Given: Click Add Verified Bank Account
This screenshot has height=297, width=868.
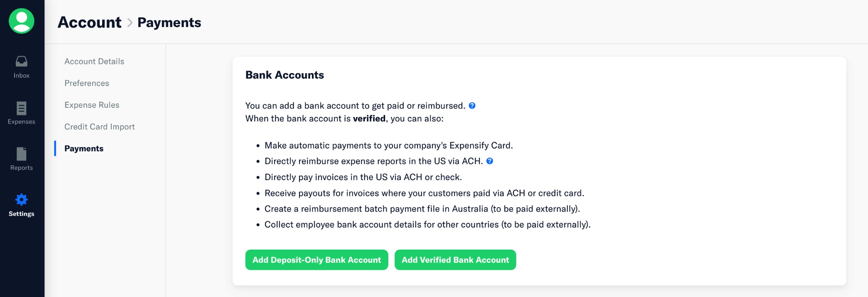Looking at the screenshot, I should [x=455, y=260].
